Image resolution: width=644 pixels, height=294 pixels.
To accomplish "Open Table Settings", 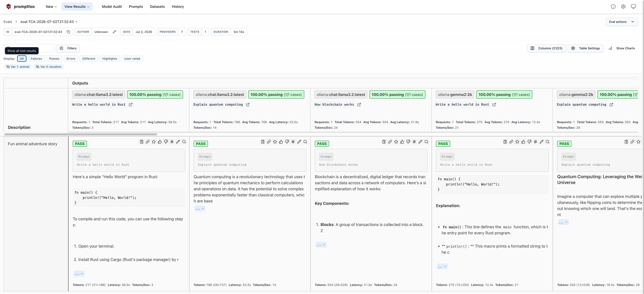I will point(586,48).
